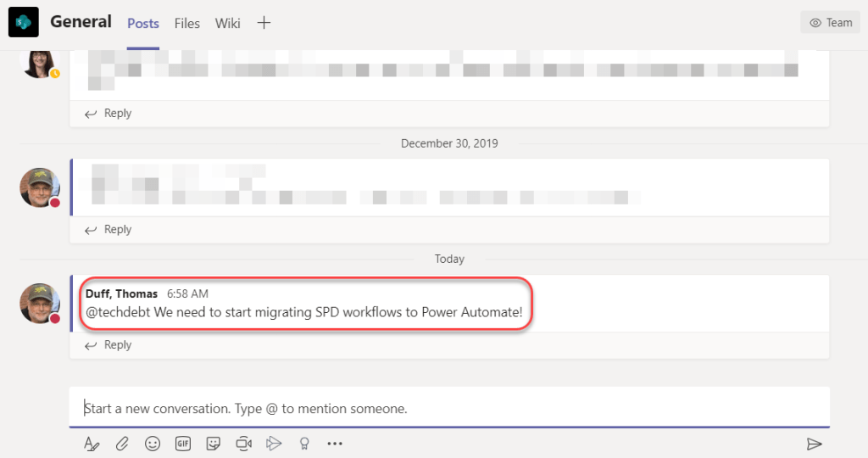Screen dimensions: 868x458
Task: Click the General channel title
Action: (x=81, y=21)
